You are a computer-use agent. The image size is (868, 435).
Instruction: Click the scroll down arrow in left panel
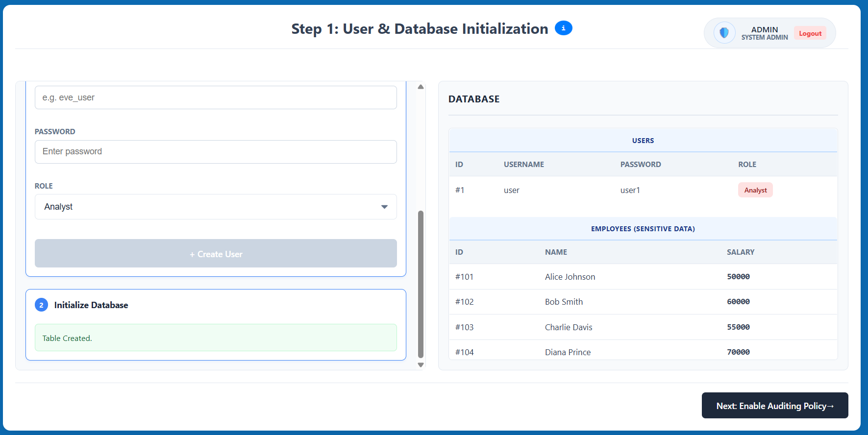pos(421,364)
